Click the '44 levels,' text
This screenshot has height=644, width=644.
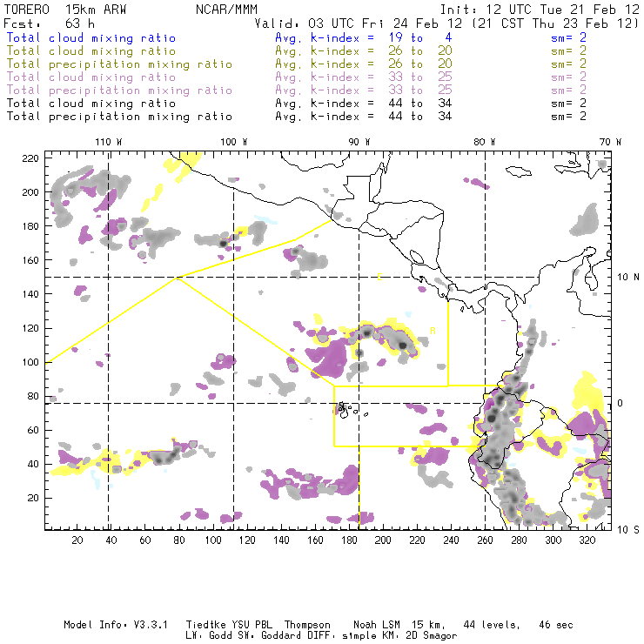pos(492,625)
